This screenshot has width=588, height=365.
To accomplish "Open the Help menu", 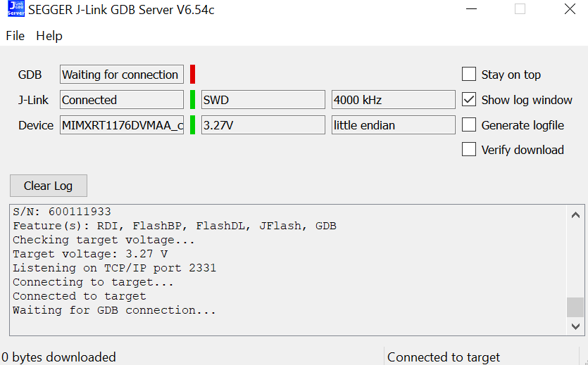I will [x=49, y=36].
